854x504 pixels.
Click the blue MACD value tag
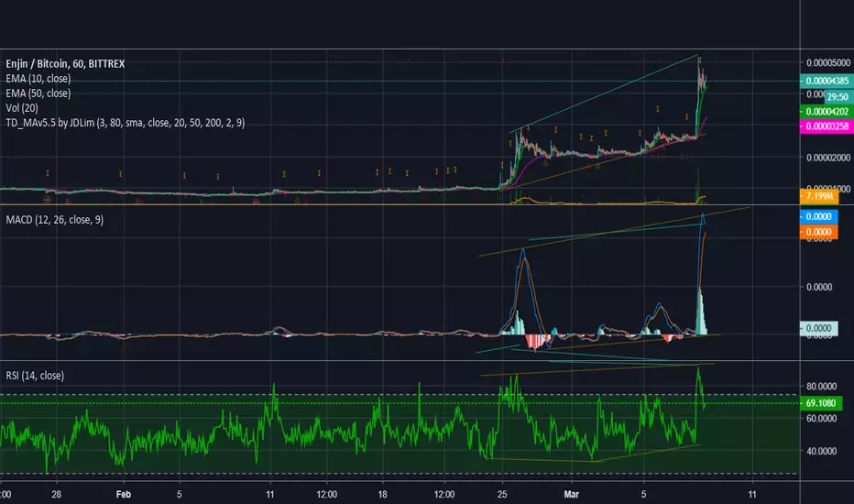tap(818, 217)
